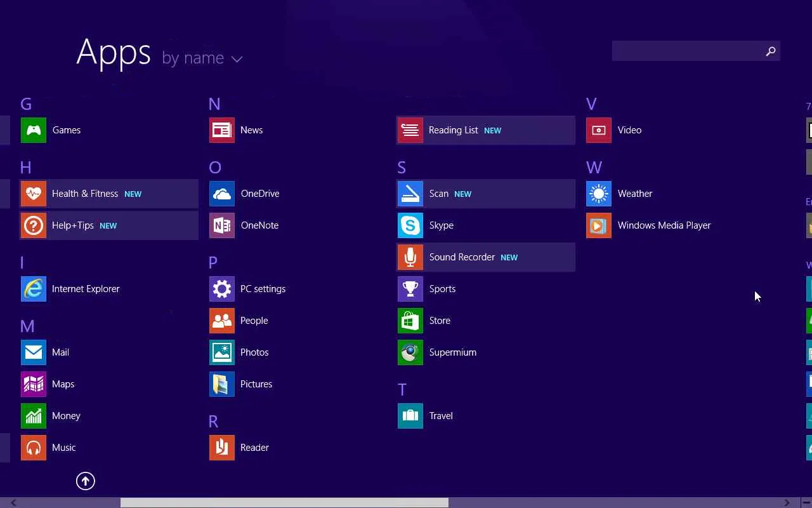Click the 'Supermium' app name
This screenshot has width=812, height=508.
click(453, 352)
